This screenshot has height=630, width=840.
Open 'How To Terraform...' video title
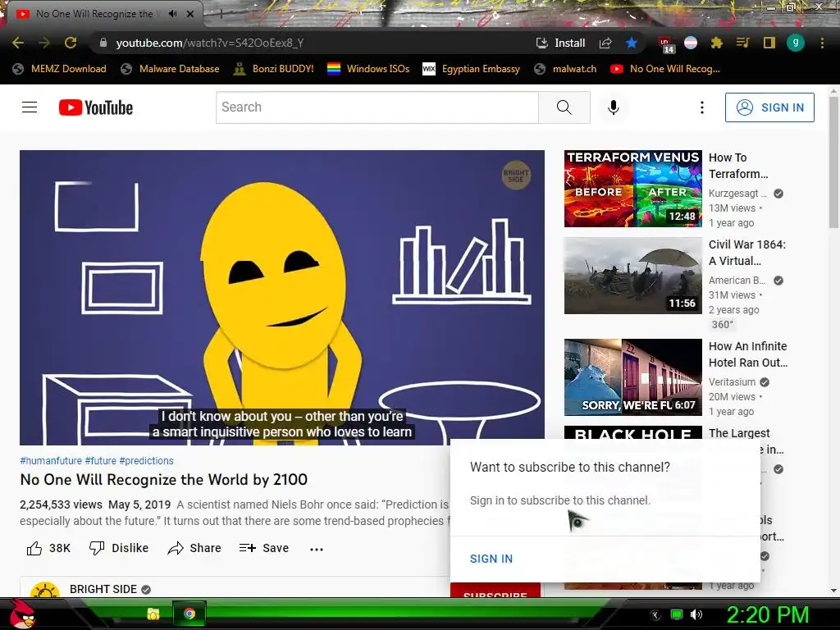pos(738,166)
